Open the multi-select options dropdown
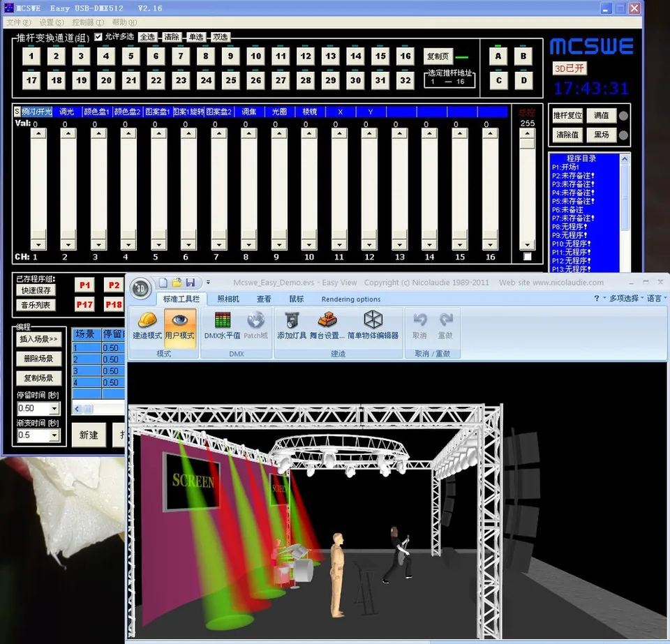The width and height of the screenshot is (670, 644). 627,298
